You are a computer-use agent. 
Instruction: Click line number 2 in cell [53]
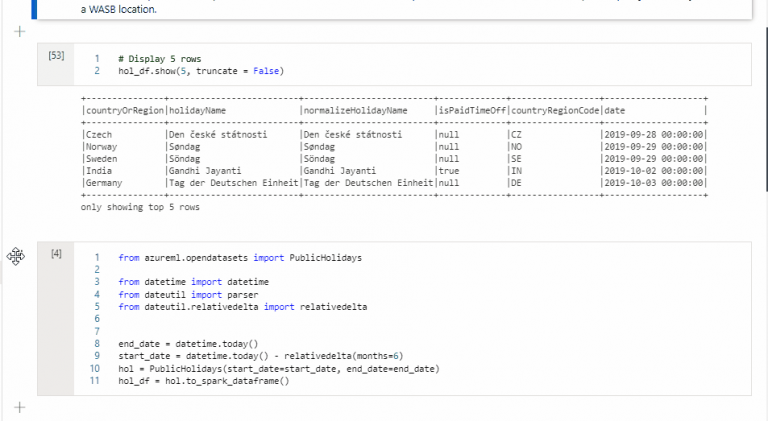97,70
